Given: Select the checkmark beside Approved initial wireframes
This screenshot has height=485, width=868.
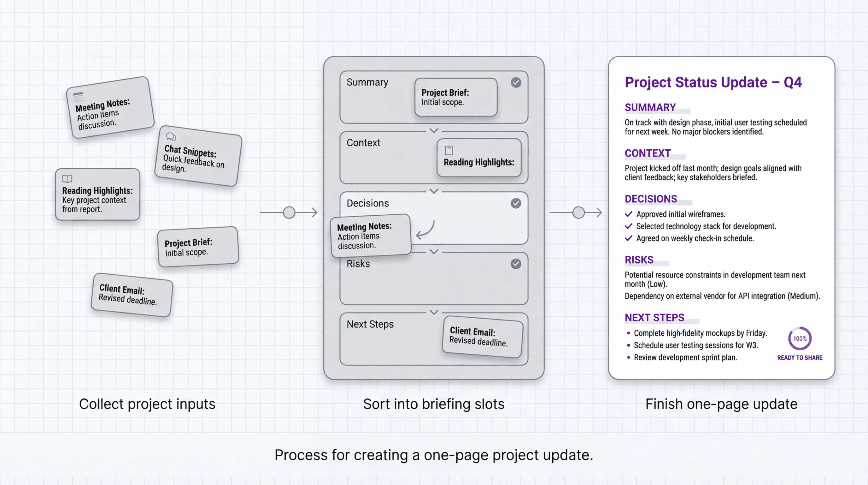Looking at the screenshot, I should click(x=629, y=214).
